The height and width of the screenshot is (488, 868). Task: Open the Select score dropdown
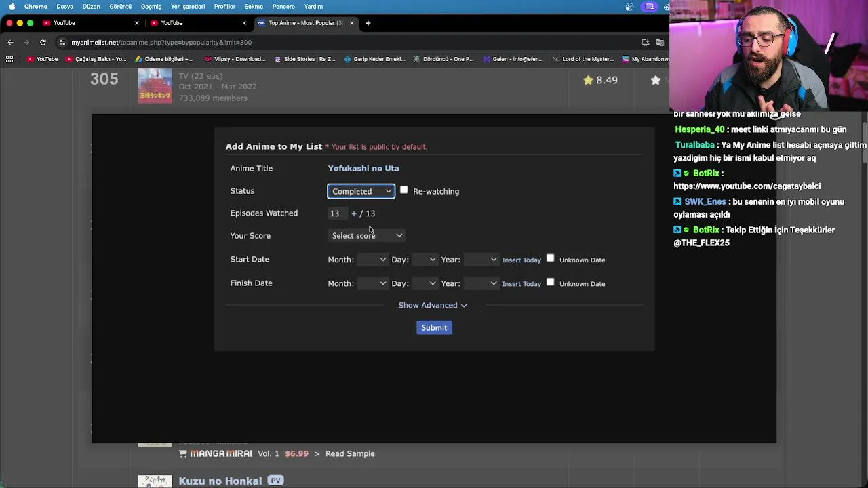pos(367,235)
